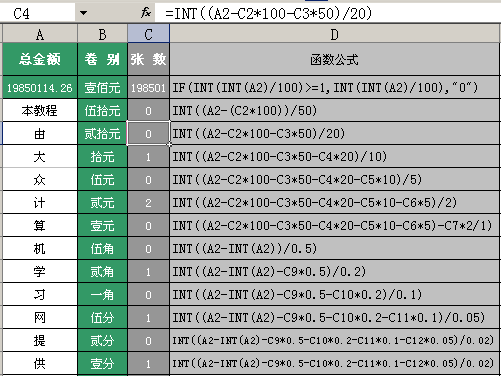Image resolution: width=501 pixels, height=376 pixels.
Task: Select the 众 cell in column A
Action: (x=40, y=179)
